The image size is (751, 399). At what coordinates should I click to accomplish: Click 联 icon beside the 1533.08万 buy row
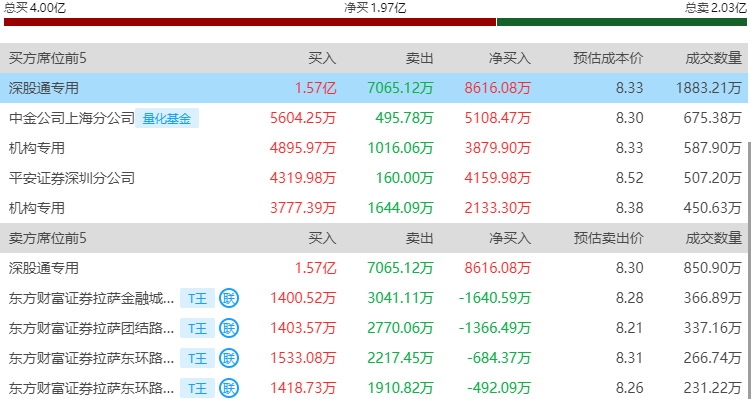(x=229, y=358)
